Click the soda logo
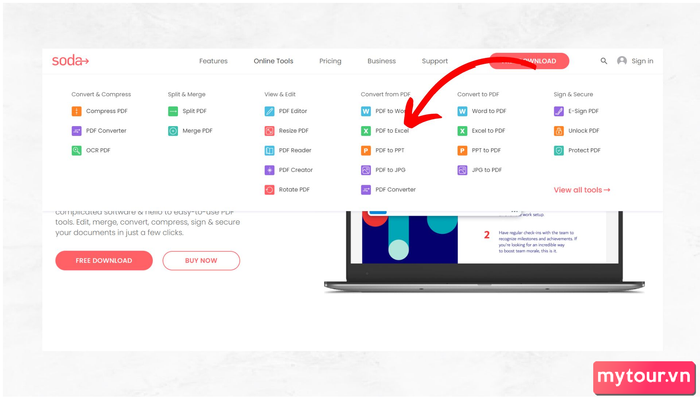 70,61
